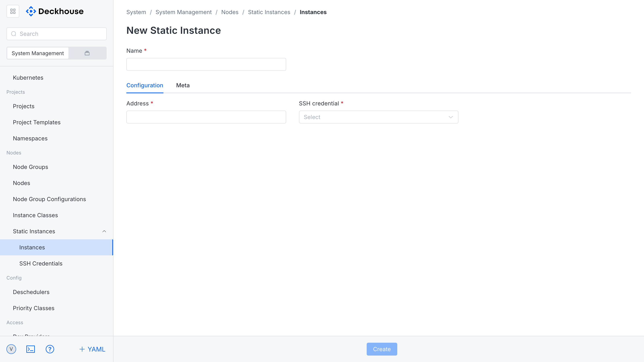
Task: Open the SSH credential dropdown
Action: pos(379,117)
